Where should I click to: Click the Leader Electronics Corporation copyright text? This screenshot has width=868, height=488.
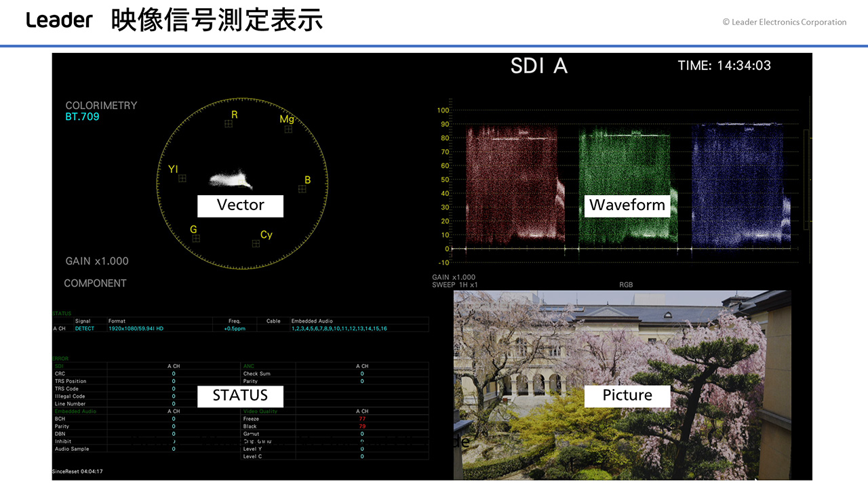pos(785,22)
